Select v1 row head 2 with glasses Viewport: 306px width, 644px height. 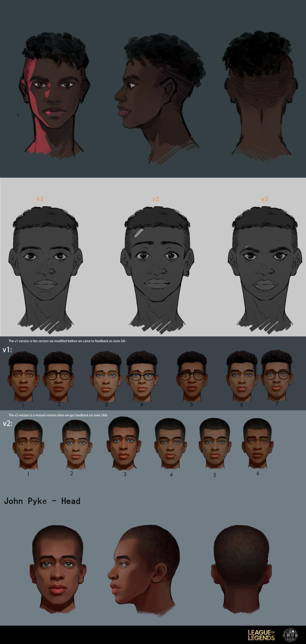58,376
